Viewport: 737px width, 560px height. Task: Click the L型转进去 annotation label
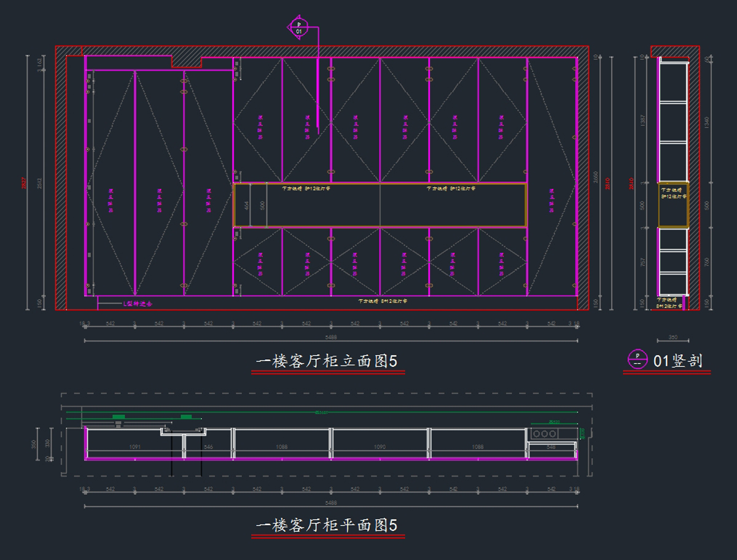137,303
